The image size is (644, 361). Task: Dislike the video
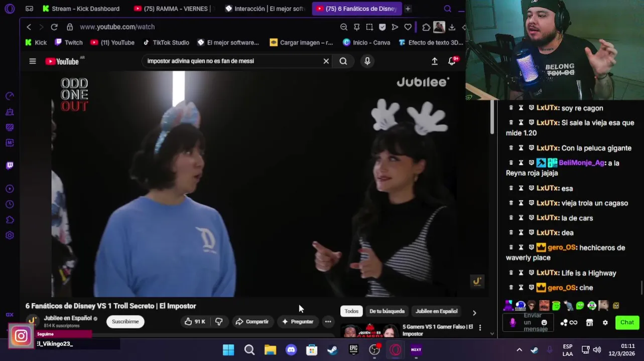219,321
